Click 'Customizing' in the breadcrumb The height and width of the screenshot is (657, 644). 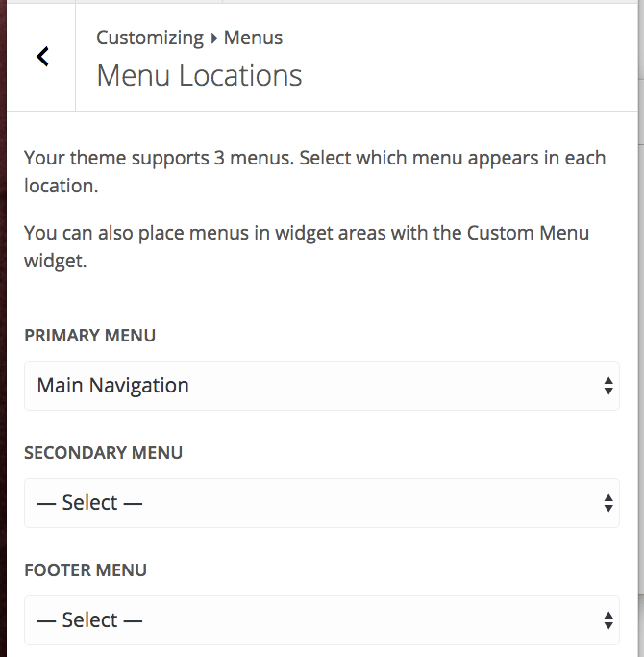(x=149, y=38)
